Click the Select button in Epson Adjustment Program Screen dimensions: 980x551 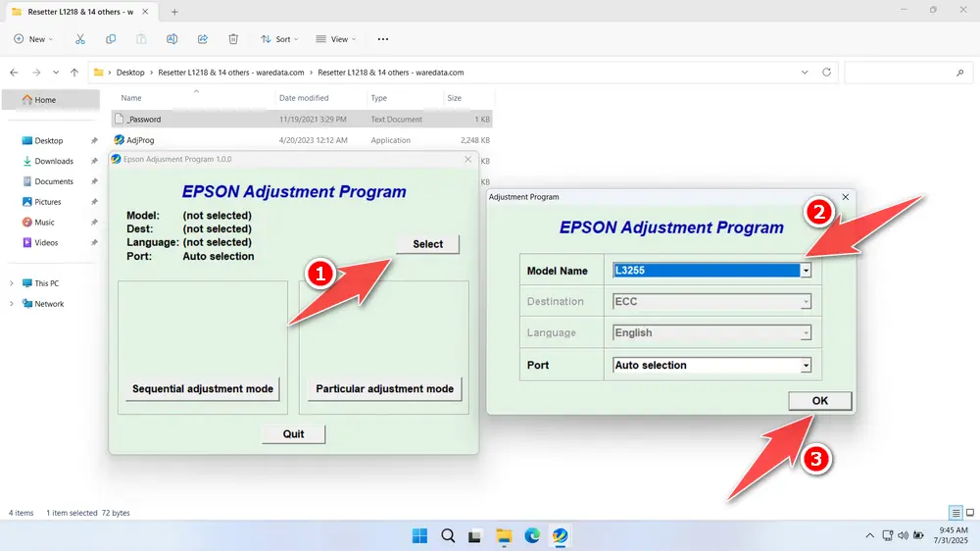(x=427, y=244)
